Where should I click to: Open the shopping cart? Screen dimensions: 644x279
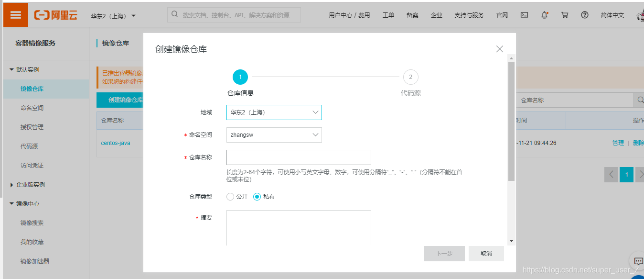(x=565, y=15)
